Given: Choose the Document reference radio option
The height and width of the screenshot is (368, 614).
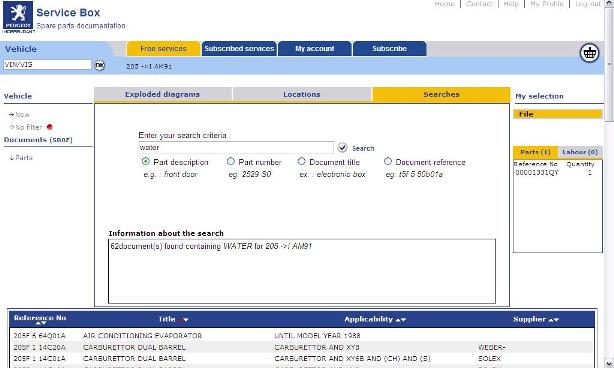Looking at the screenshot, I should click(x=388, y=161).
